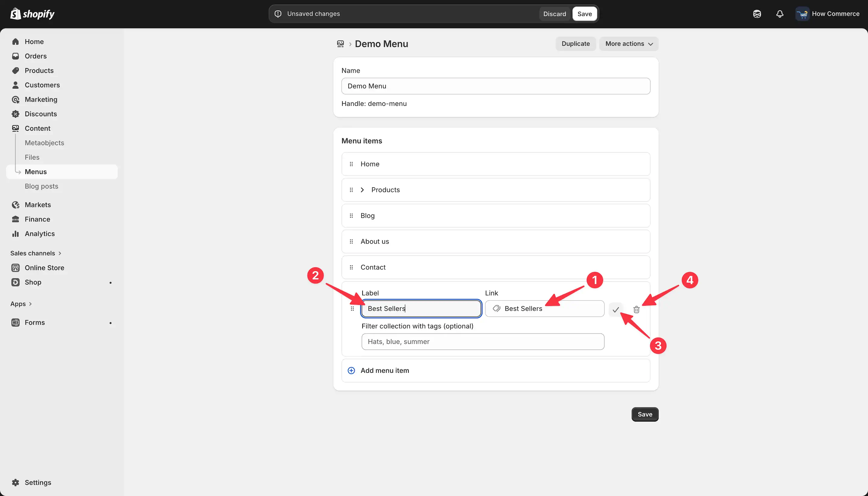Focus the Filter collection with tags field
Screen dimensions: 868x496
pyautogui.click(x=483, y=342)
